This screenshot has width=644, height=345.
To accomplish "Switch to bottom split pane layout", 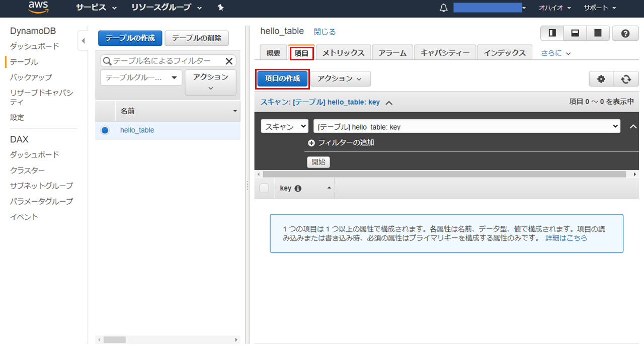I will 575,33.
